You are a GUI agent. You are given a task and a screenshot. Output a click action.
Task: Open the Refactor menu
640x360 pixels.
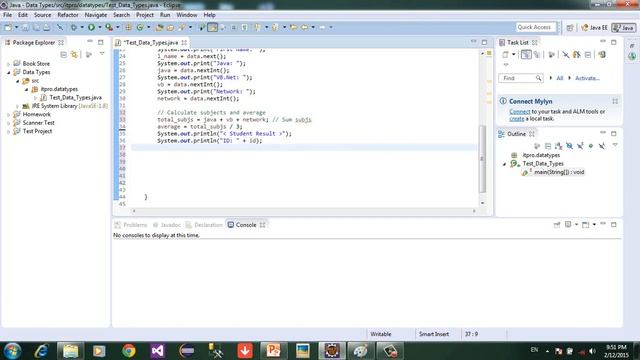coord(68,15)
